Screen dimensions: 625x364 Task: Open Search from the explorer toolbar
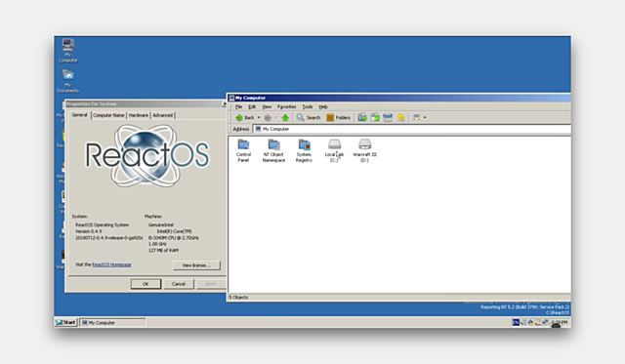point(309,117)
